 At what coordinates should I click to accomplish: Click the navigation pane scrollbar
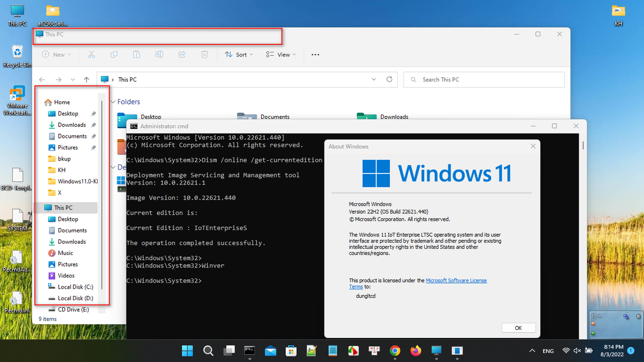pyautogui.click(x=103, y=194)
